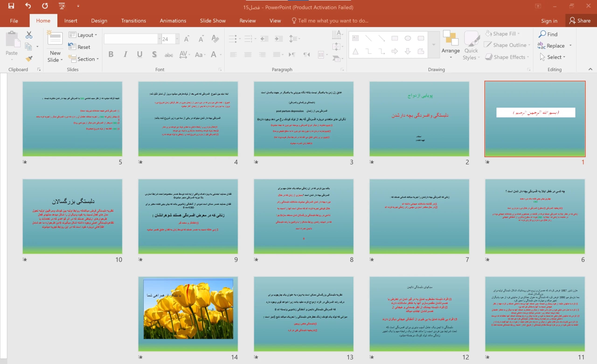This screenshot has width=597, height=364.
Task: Select the Format Painter brush
Action: tap(29, 58)
